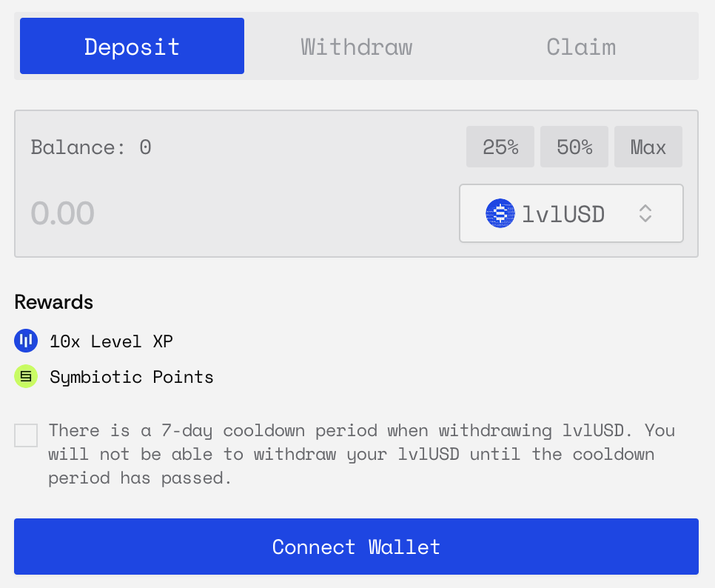Viewport: 715px width, 588px height.
Task: Click the Rewards section heading
Action: [x=53, y=302]
